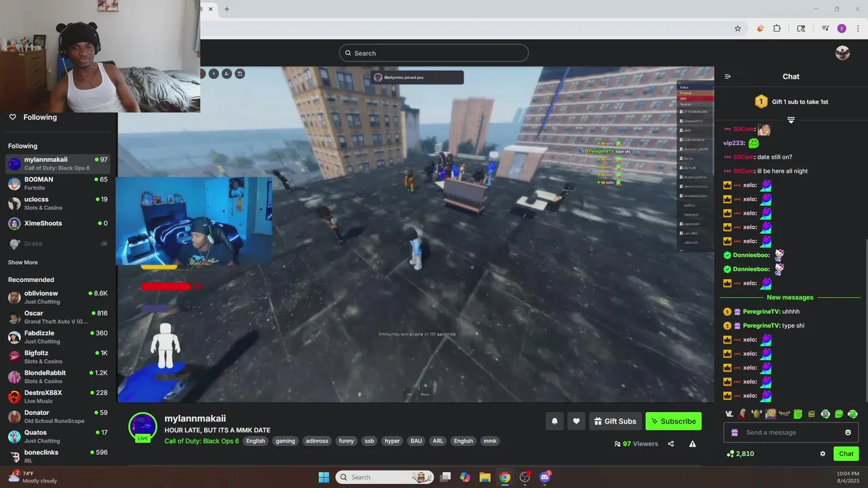
Task: Open BlondeRabbit in Recommended list
Action: click(x=58, y=377)
